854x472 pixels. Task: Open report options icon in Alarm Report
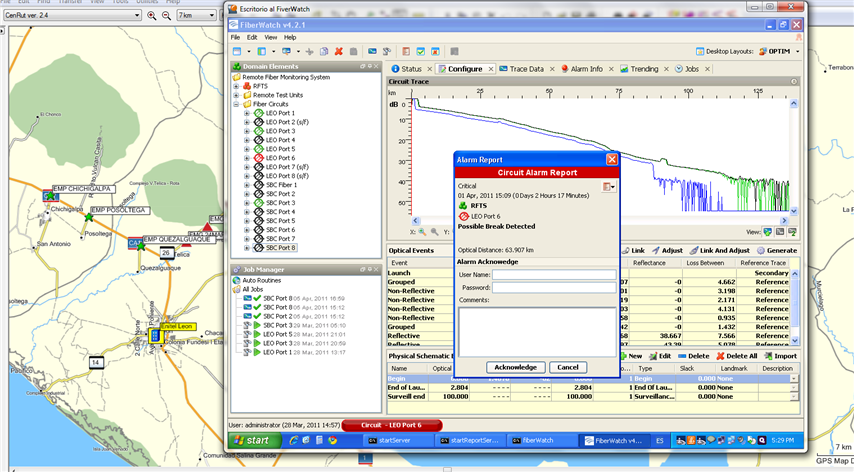608,187
